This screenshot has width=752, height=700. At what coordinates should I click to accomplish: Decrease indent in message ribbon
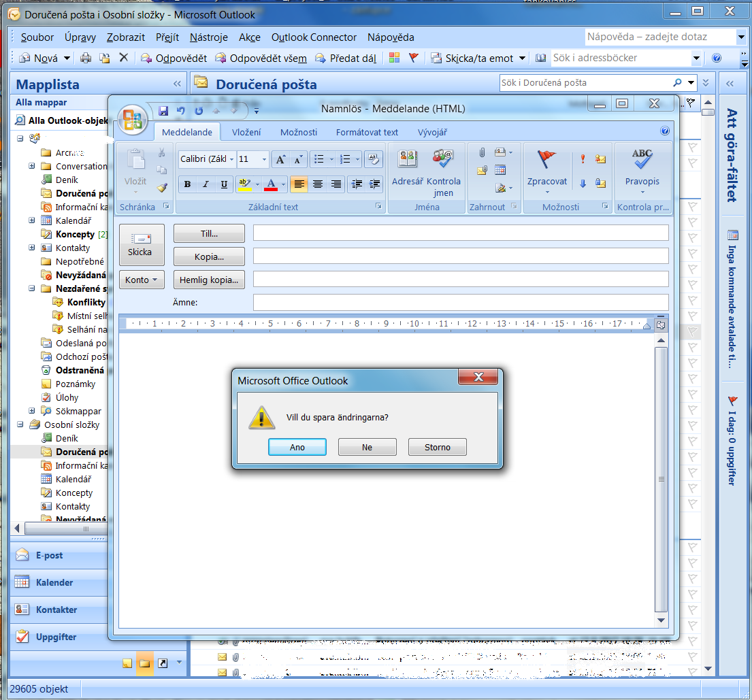click(x=357, y=184)
